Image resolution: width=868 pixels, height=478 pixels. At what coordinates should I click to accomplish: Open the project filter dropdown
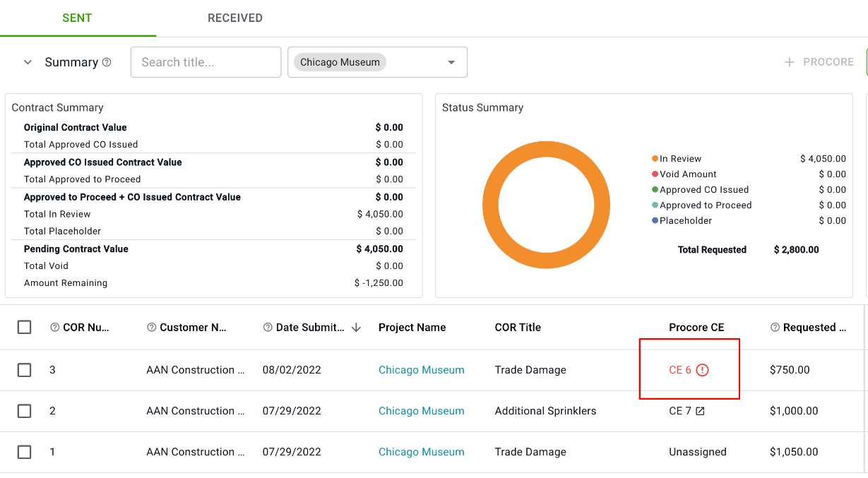tap(451, 62)
